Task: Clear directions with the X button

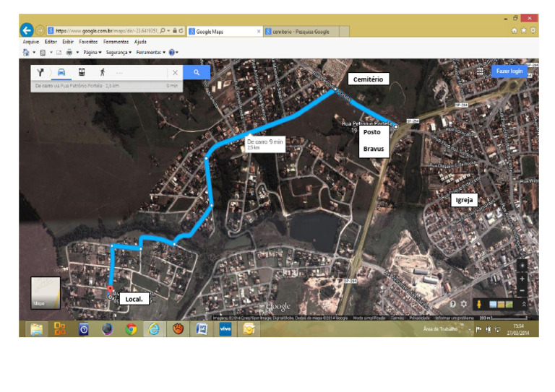Action: (175, 72)
